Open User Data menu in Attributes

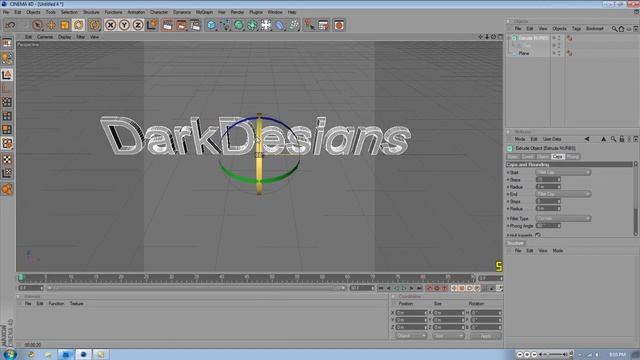pyautogui.click(x=552, y=139)
